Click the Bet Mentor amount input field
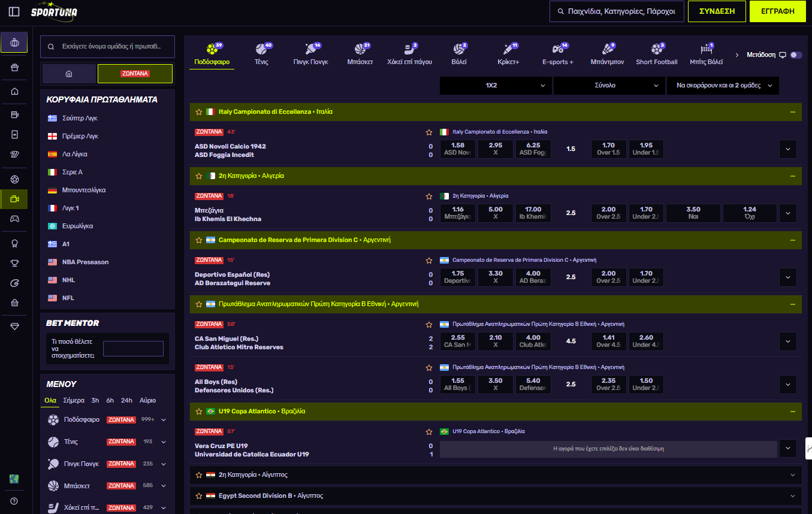The width and height of the screenshot is (812, 514). point(133,349)
